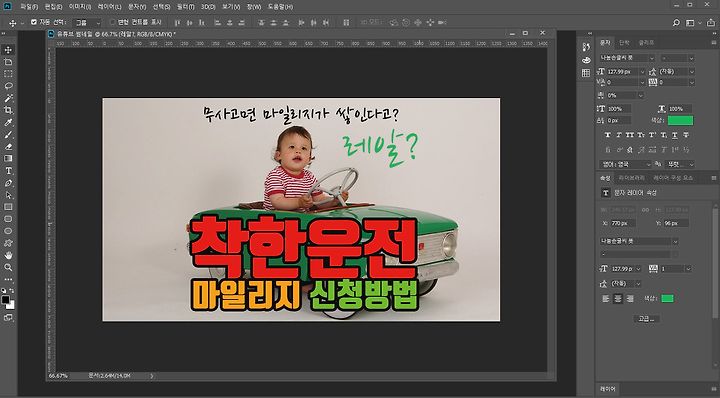Select the Crop tool
Viewport: 720px width, 398px height.
click(x=8, y=110)
